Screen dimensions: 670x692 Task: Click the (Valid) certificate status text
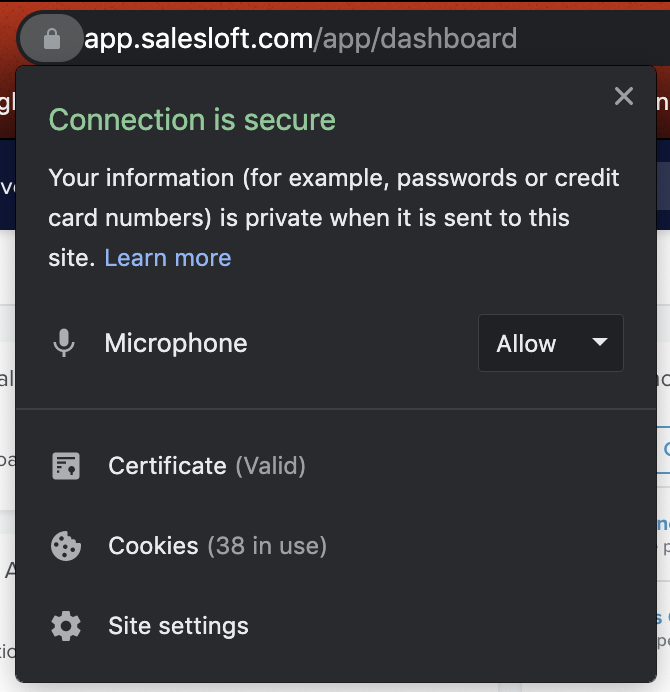click(x=270, y=466)
